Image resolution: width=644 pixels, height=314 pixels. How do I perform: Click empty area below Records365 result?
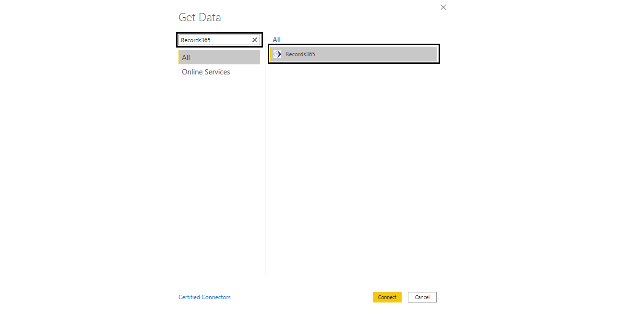354,168
